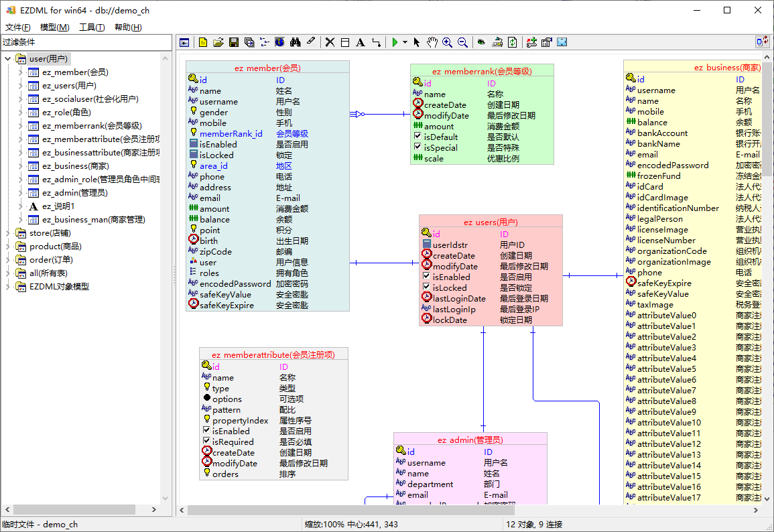This screenshot has width=774, height=532.
Task: Select the ez_admin(管理员) table title
Action: [x=470, y=440]
